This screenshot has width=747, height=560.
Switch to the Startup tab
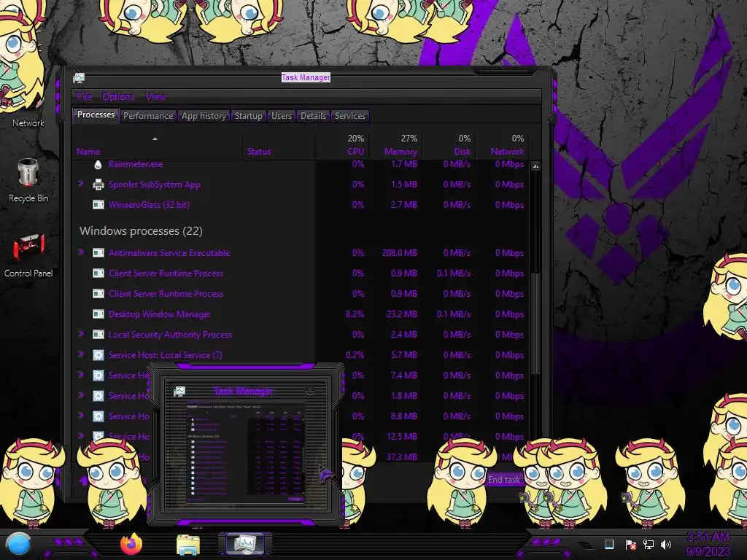[x=248, y=116]
